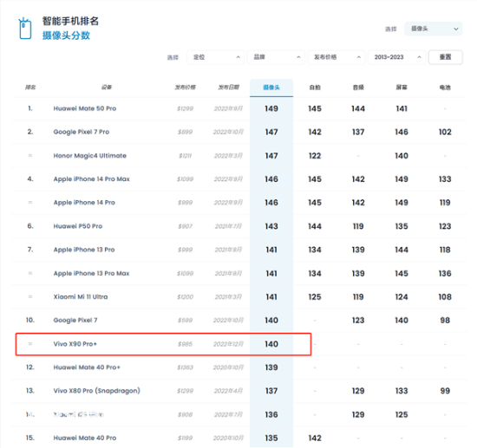Sort by the 屏幕 column header
477x448 pixels.
coord(402,88)
